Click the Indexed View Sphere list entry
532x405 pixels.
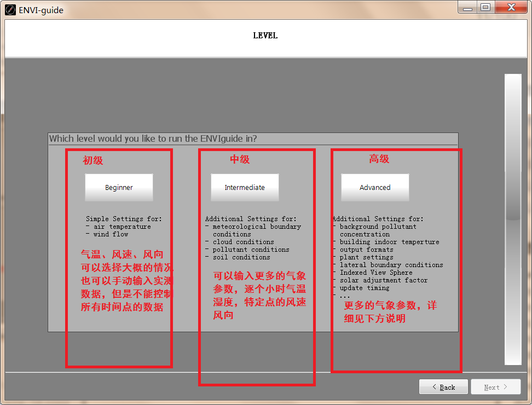tap(375, 273)
